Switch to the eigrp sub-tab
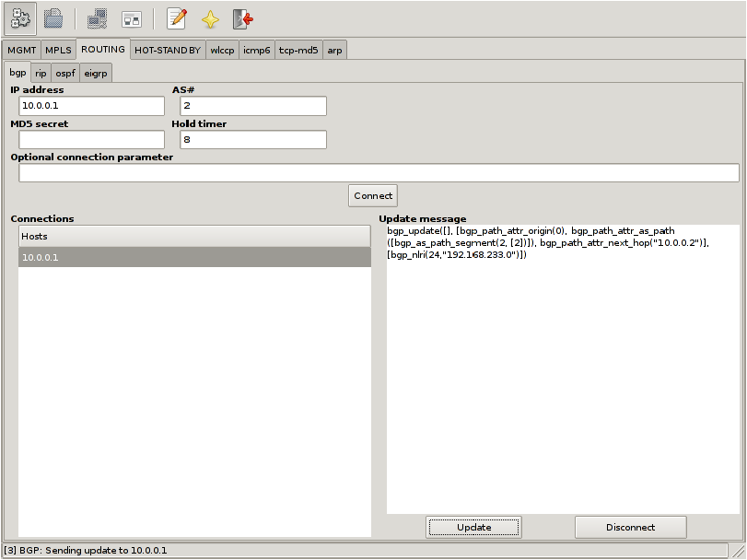The width and height of the screenshot is (747, 560). (96, 72)
